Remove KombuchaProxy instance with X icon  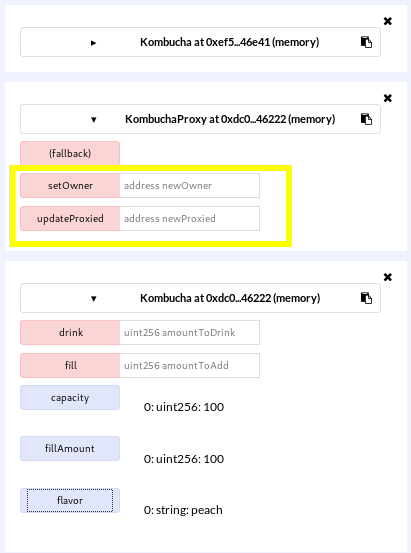388,98
